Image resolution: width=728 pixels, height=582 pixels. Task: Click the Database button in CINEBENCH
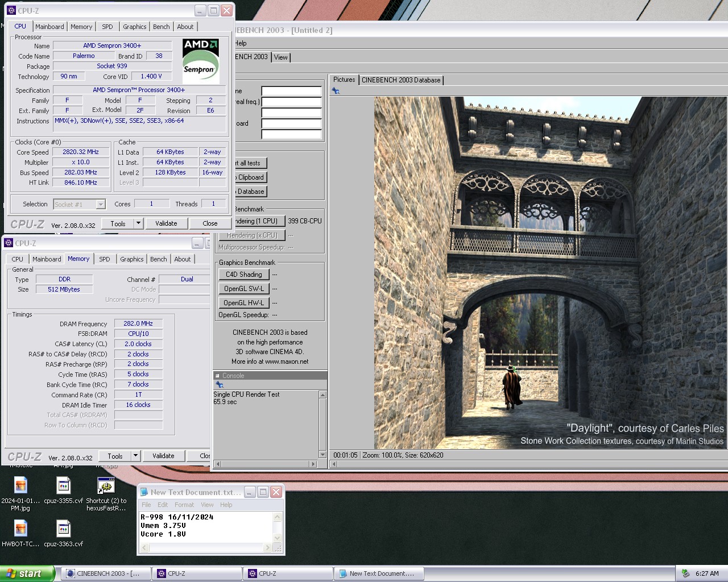250,192
